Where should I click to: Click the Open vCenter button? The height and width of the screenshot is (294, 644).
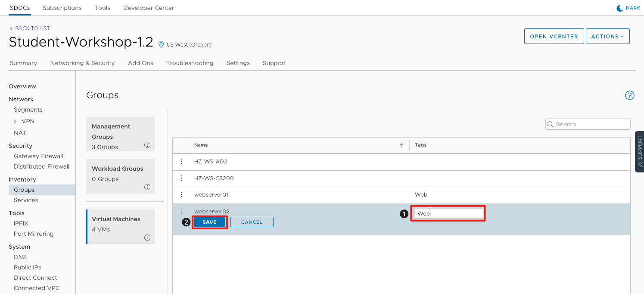pos(554,36)
